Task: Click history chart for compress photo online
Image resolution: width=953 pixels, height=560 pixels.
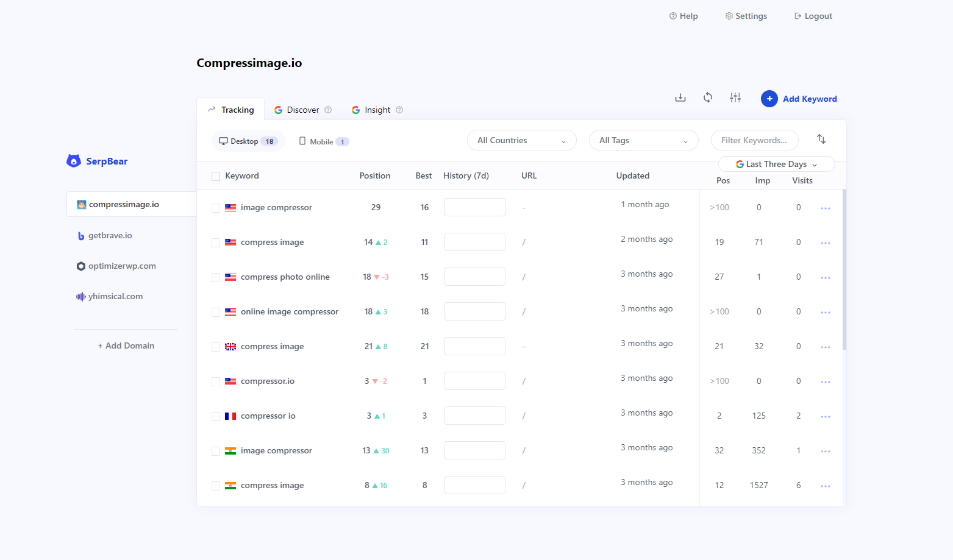Action: [x=475, y=277]
